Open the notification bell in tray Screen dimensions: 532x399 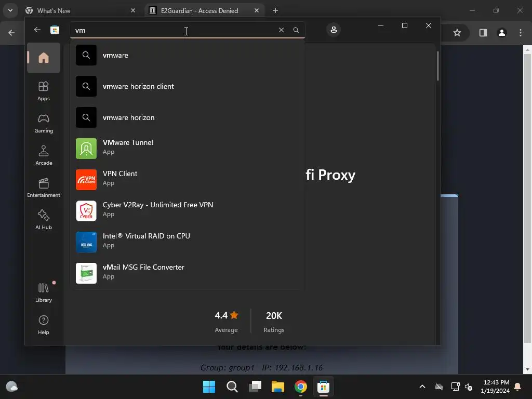(518, 387)
